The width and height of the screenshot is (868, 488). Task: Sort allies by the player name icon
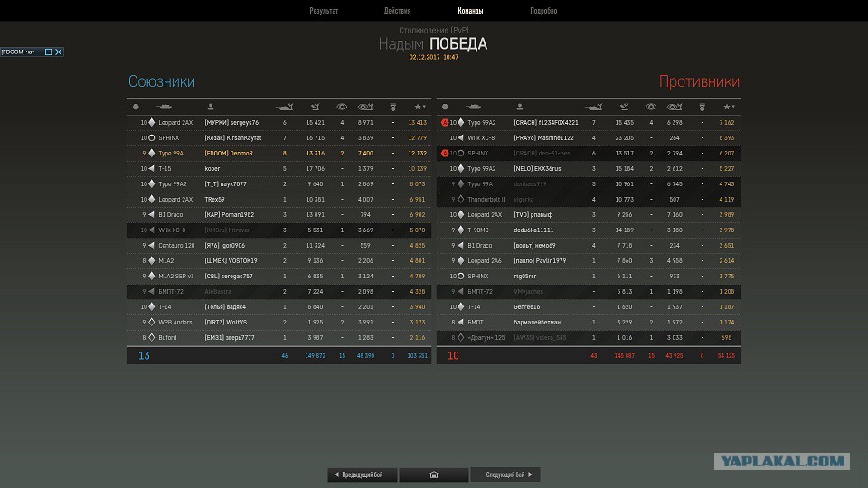(x=211, y=107)
